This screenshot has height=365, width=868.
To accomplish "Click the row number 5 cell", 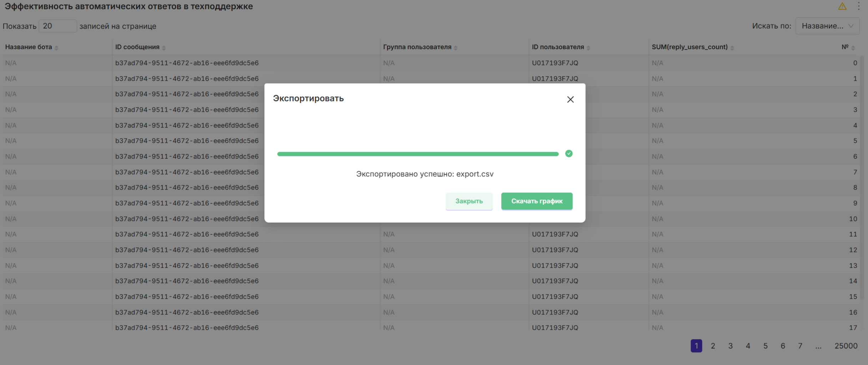I will point(855,141).
